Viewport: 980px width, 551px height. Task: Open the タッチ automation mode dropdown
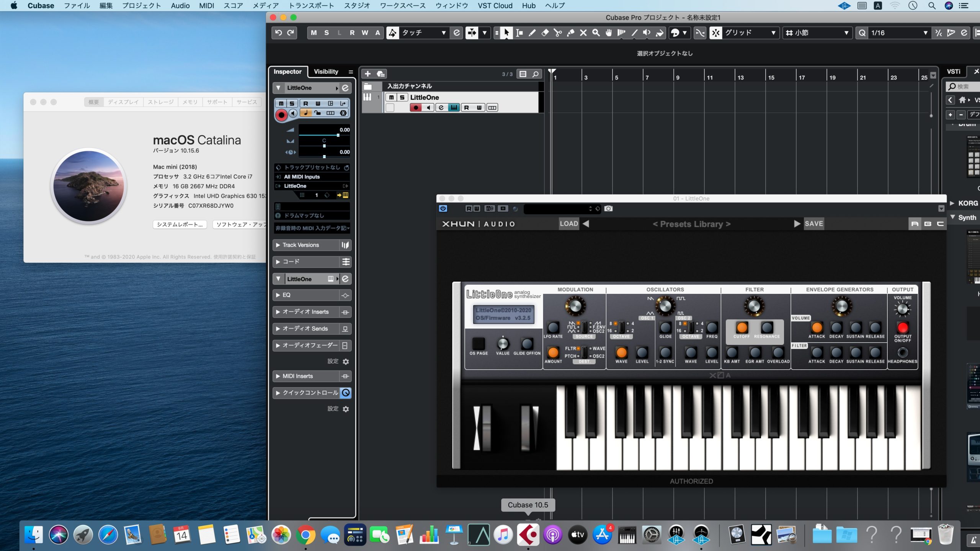pyautogui.click(x=423, y=33)
